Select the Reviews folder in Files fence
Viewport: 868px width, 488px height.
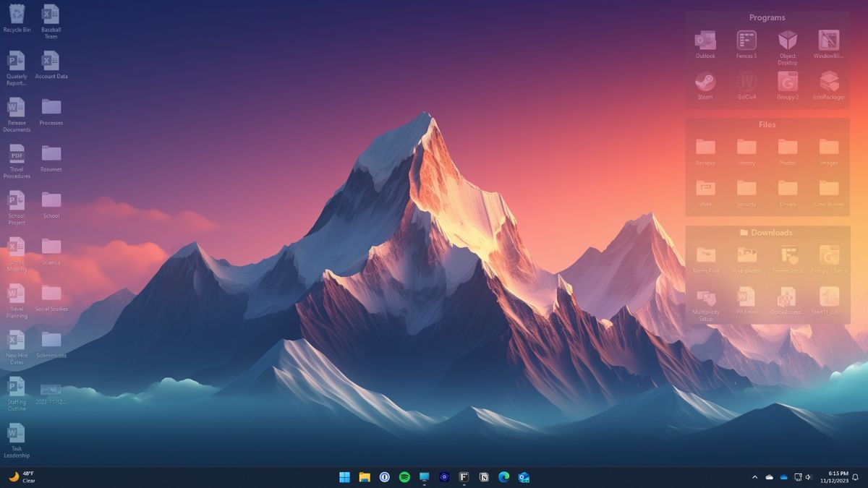pos(705,152)
